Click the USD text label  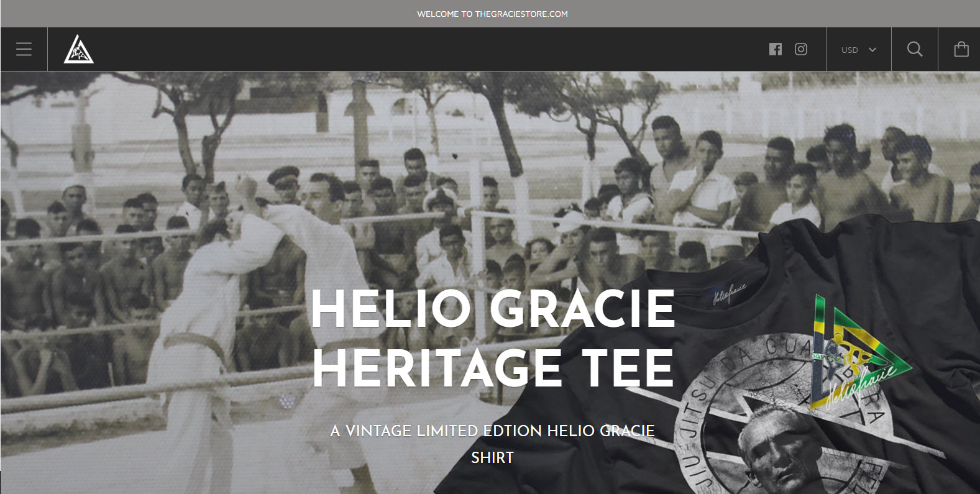click(x=849, y=50)
